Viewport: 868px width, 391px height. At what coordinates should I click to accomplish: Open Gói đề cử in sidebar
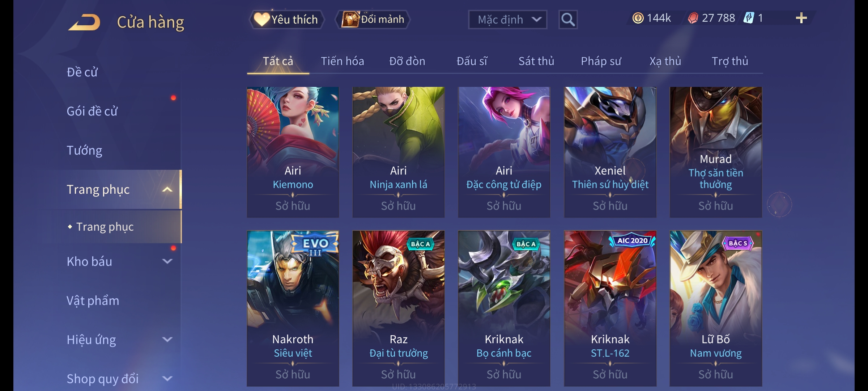[x=92, y=111]
